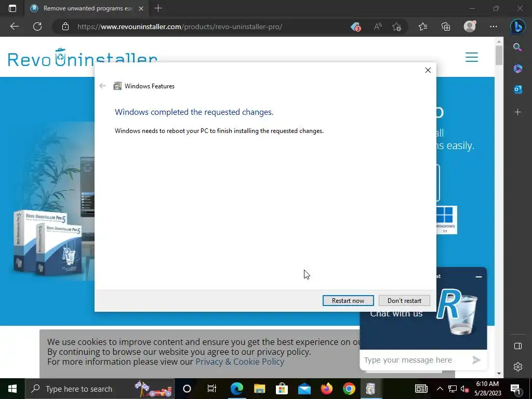Click the page vertical scrollbar thumb
The width and height of the screenshot is (532, 399).
point(499,55)
